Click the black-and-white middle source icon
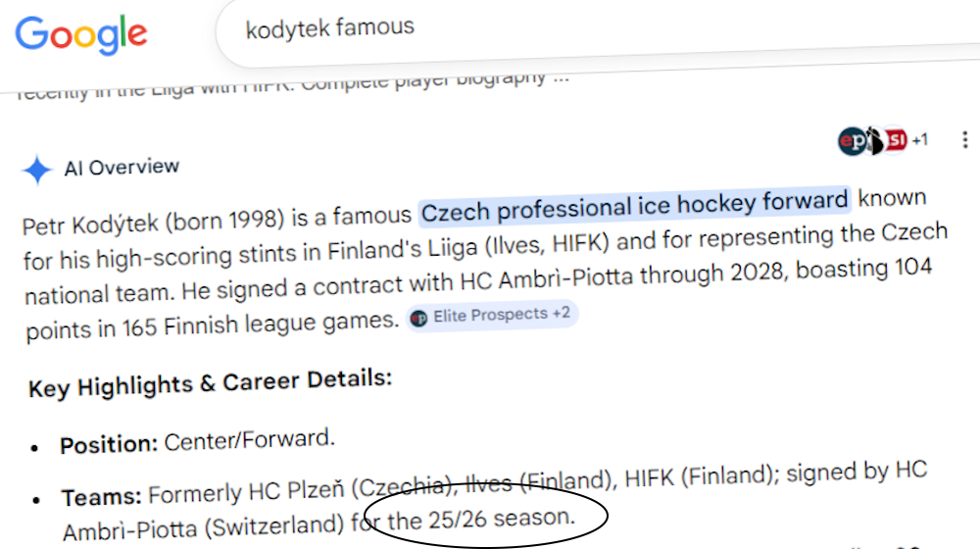The image size is (980, 549). [875, 142]
